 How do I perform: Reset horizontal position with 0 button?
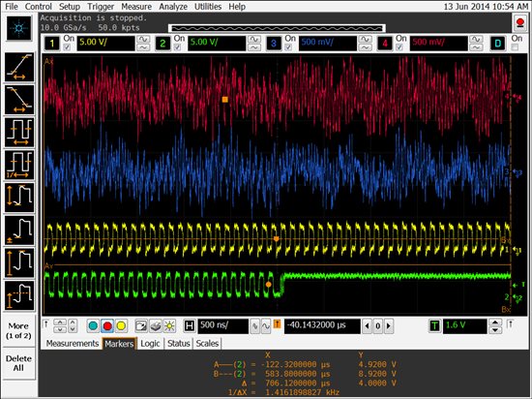tap(377, 326)
